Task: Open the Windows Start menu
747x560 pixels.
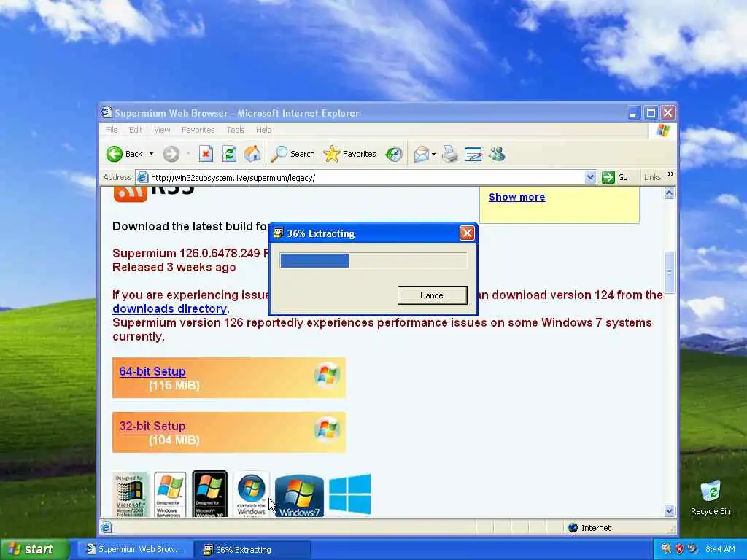Action: pyautogui.click(x=34, y=549)
